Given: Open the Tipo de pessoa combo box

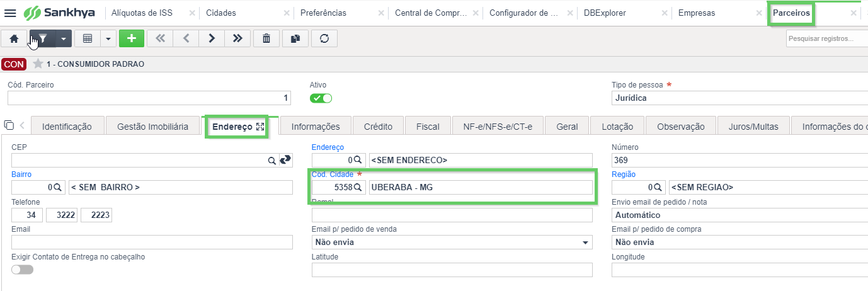Looking at the screenshot, I should coord(740,98).
